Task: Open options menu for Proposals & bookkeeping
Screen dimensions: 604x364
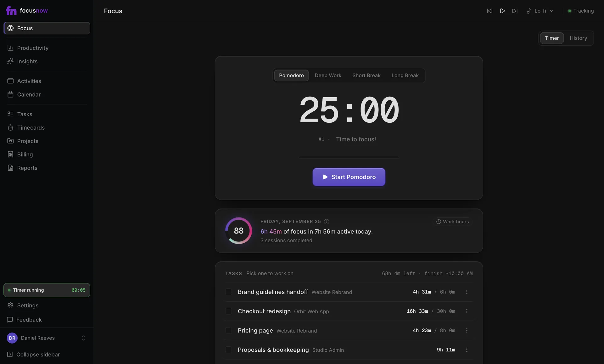Action: click(x=467, y=350)
